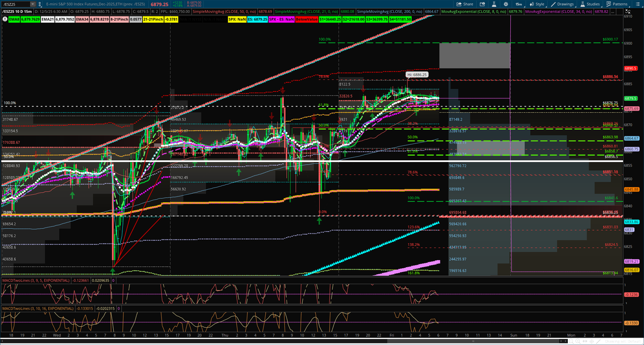
Task: Click the price-axis auto-scale icon near 6910
Action: pyautogui.click(x=627, y=12)
